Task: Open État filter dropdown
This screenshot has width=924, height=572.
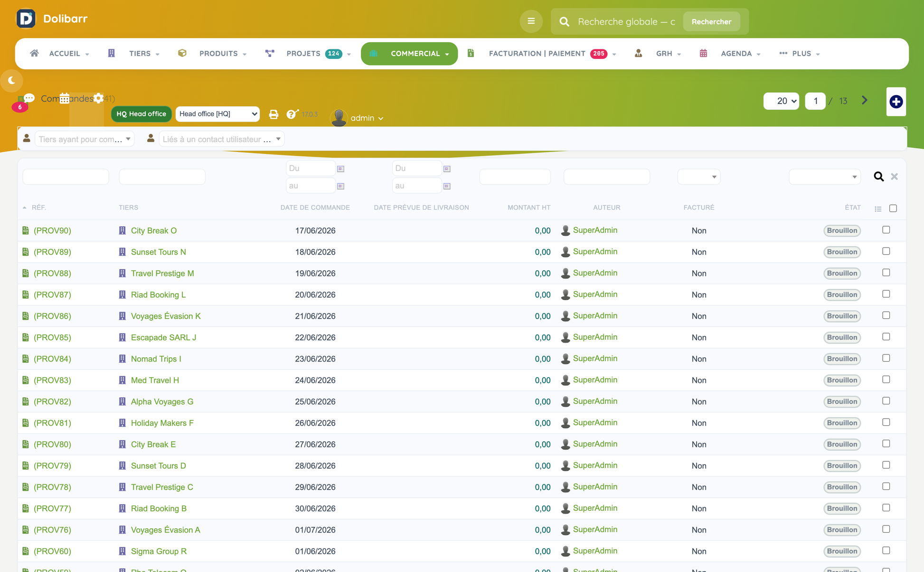Action: click(x=824, y=177)
